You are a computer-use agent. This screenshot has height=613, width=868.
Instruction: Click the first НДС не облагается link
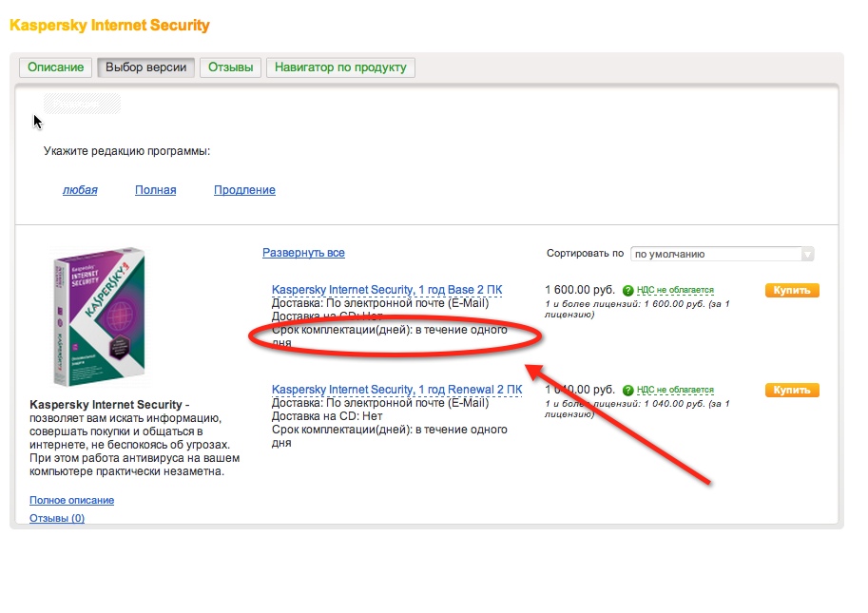point(675,290)
